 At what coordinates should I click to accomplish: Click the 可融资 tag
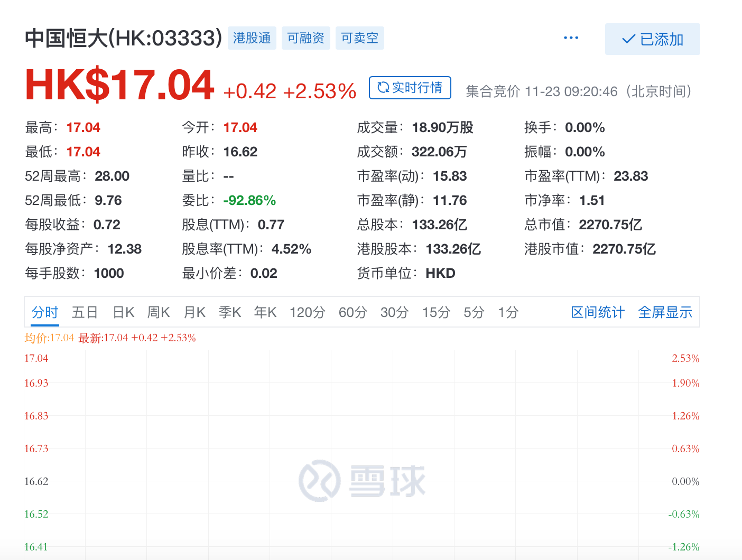(306, 38)
